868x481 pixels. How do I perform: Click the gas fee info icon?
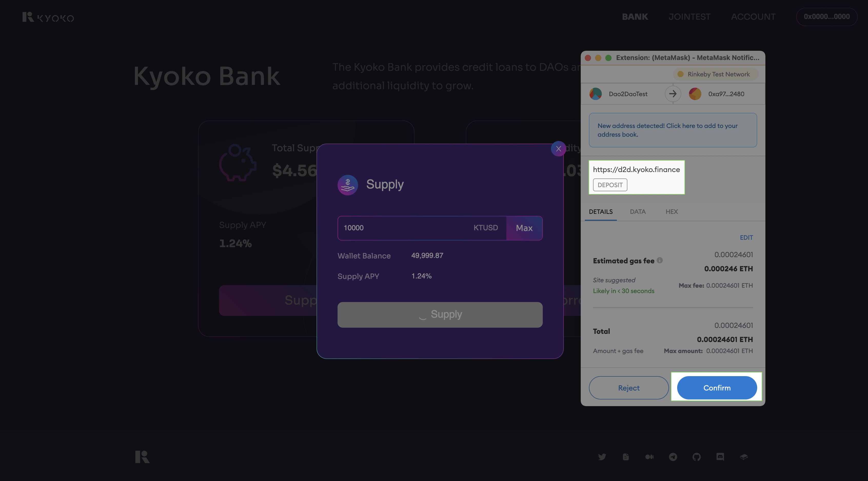660,260
